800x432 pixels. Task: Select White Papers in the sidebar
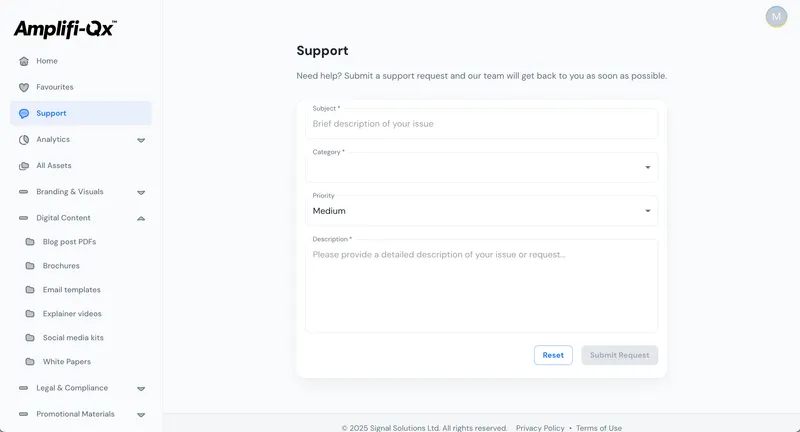point(67,362)
